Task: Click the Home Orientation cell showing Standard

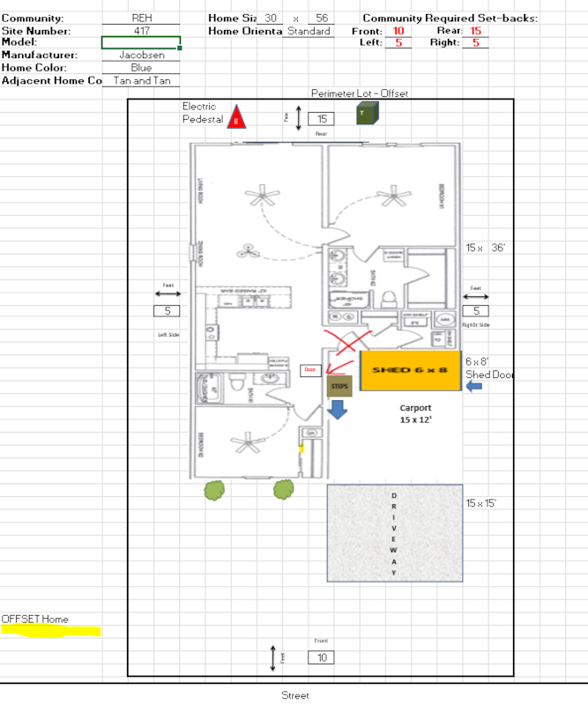Action: click(309, 31)
